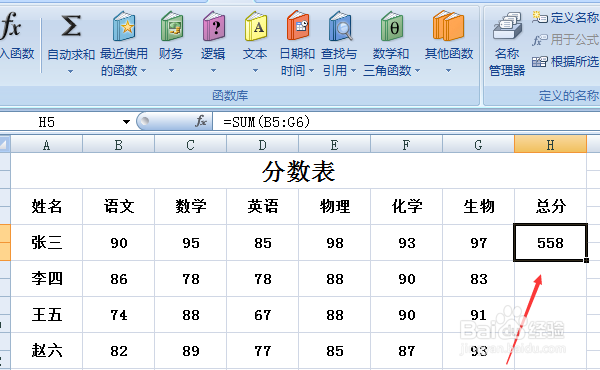Click the 数学 header cell
Screen dimensions: 600x370
pyautogui.click(x=191, y=206)
